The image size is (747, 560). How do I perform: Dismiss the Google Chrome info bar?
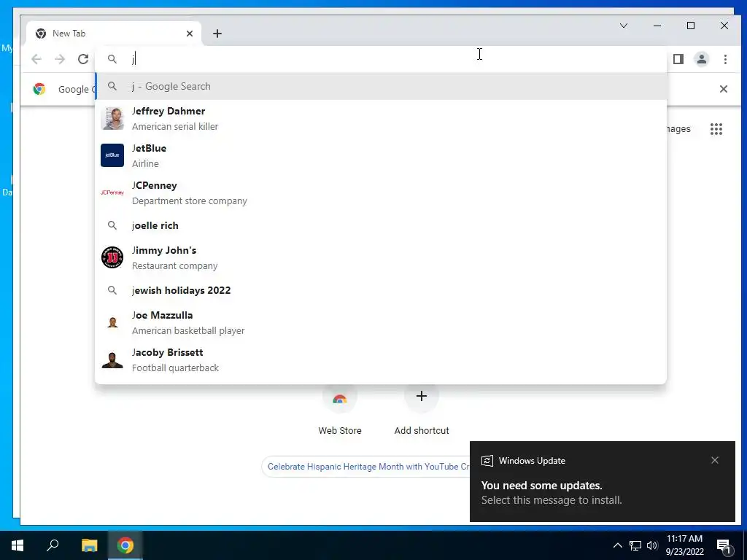(723, 89)
